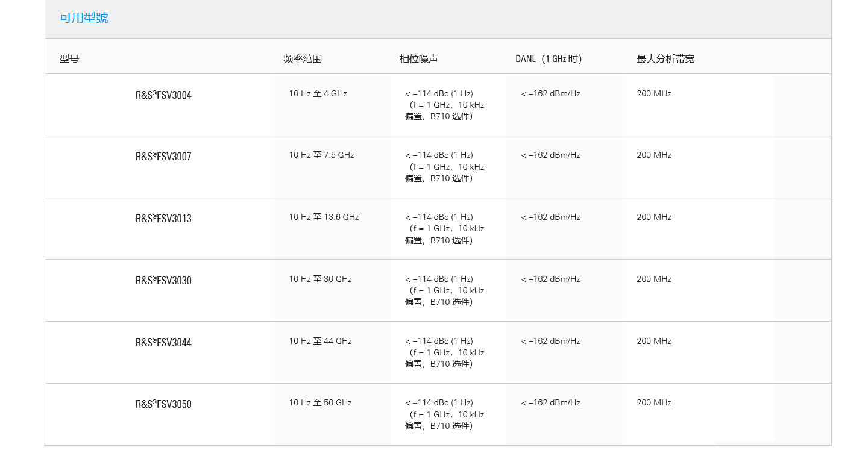Click the phase noise value for FSV3004
The image size is (868, 474).
444,105
